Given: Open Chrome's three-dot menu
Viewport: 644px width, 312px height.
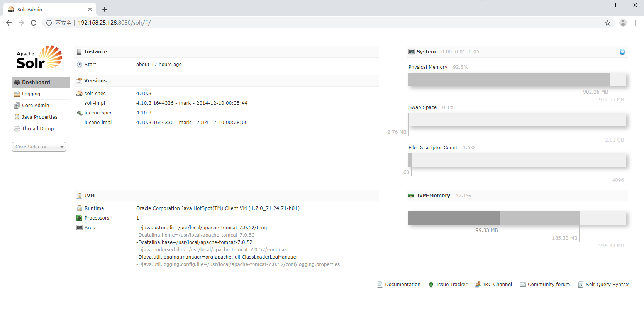Looking at the screenshot, I should tap(636, 23).
